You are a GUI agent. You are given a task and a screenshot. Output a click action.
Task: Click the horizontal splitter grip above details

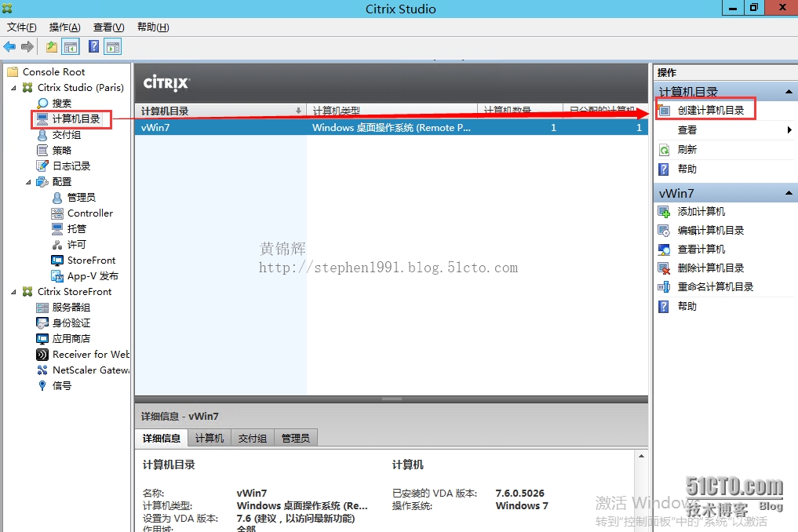pyautogui.click(x=392, y=399)
